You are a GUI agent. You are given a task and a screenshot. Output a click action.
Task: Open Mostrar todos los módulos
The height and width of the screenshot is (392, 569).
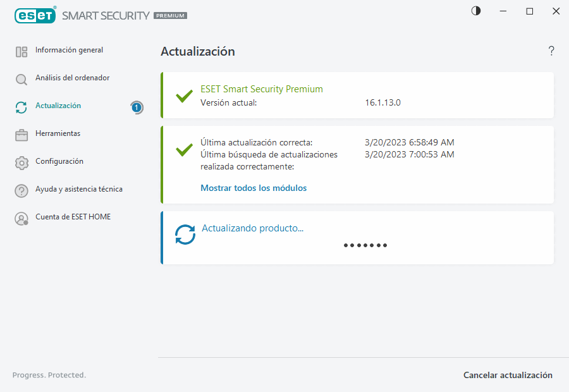[254, 188]
